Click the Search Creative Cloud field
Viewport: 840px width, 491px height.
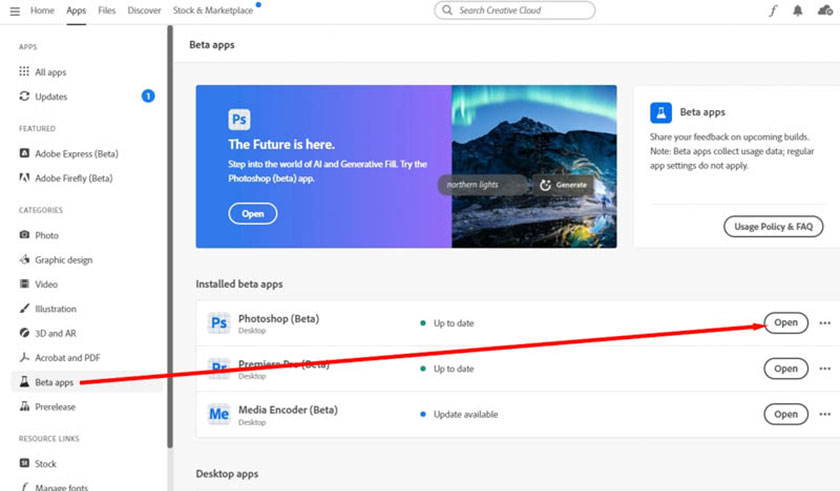(x=514, y=10)
